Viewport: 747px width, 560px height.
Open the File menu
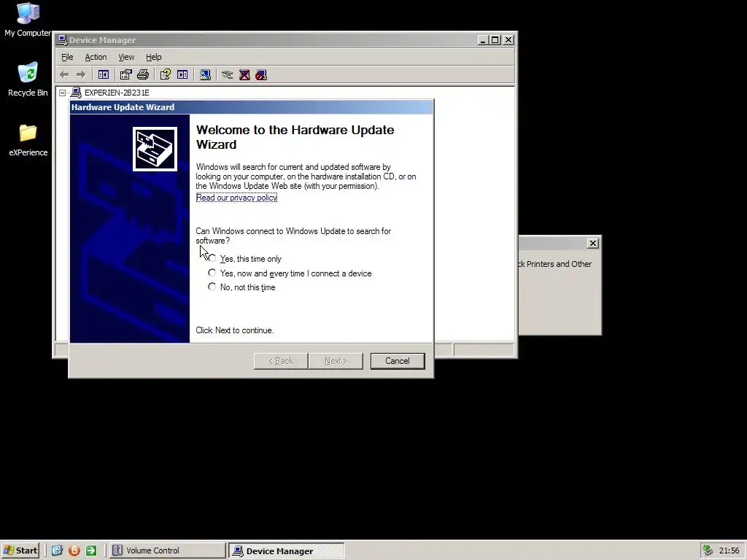click(x=67, y=57)
